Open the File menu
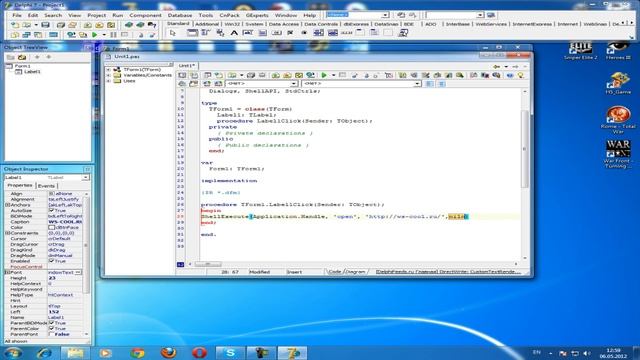The height and width of the screenshot is (360, 640). coord(17,15)
